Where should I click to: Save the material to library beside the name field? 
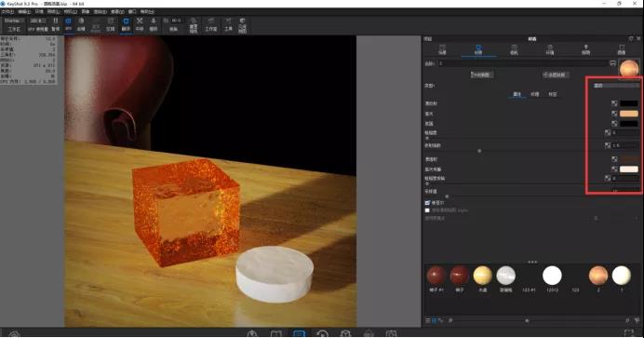coord(612,63)
